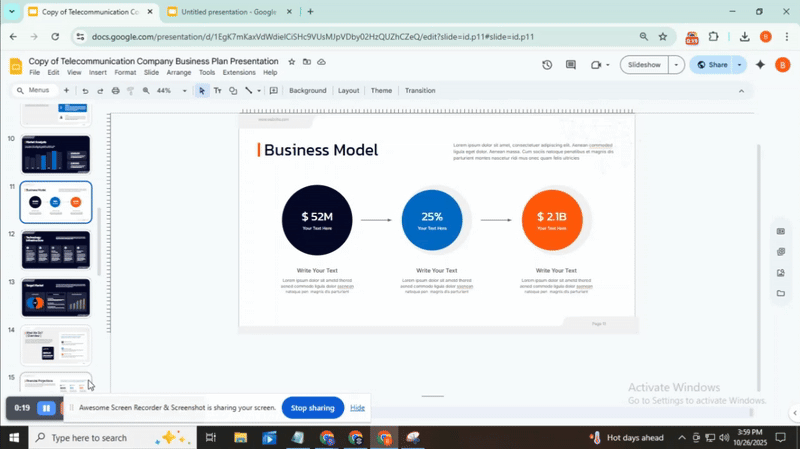Click the Shape insert tool
Image resolution: width=800 pixels, height=449 pixels.
(233, 91)
